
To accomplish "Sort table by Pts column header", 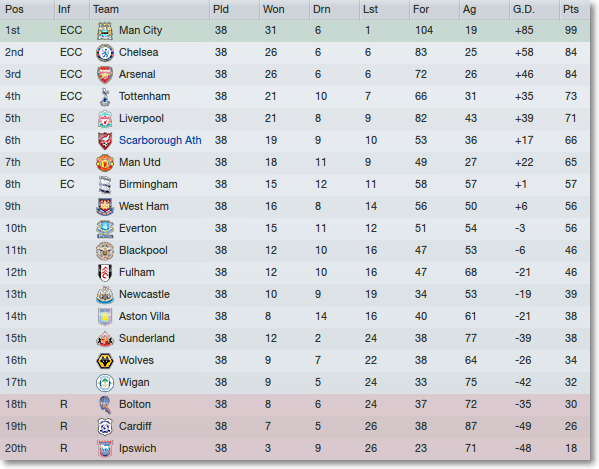I will pos(571,9).
